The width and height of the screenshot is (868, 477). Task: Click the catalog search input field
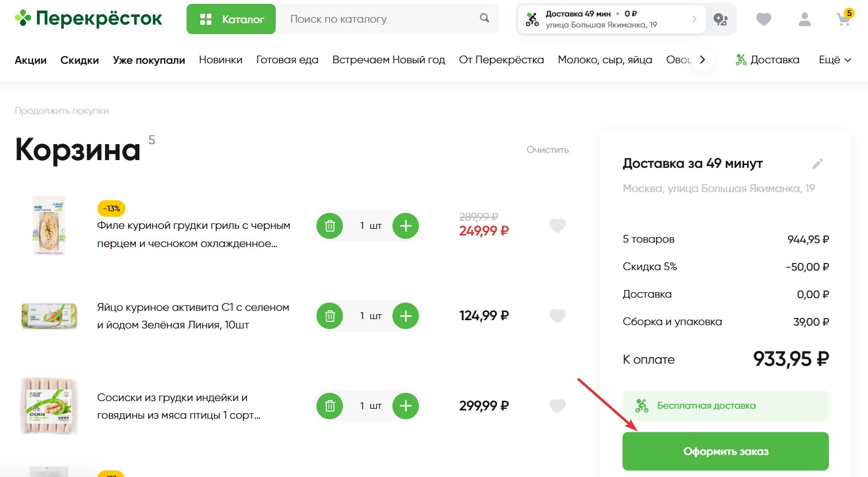click(380, 19)
